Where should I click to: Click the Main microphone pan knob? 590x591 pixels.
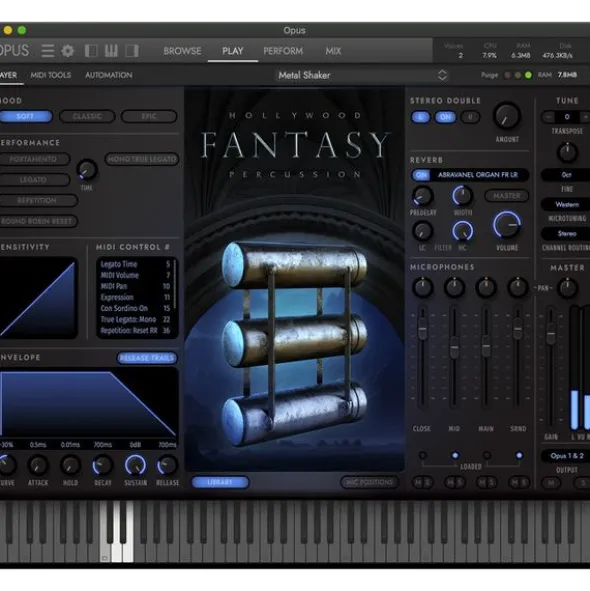click(486, 288)
